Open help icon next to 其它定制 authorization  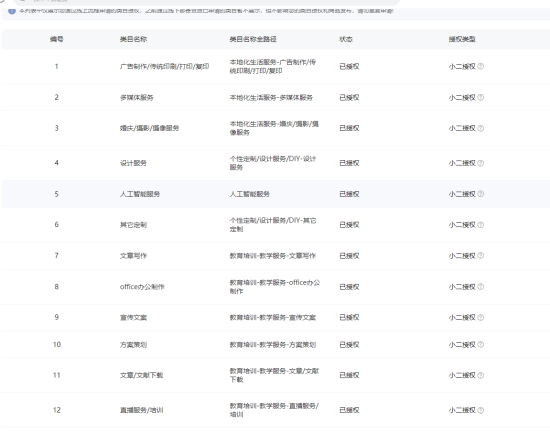pyautogui.click(x=481, y=225)
